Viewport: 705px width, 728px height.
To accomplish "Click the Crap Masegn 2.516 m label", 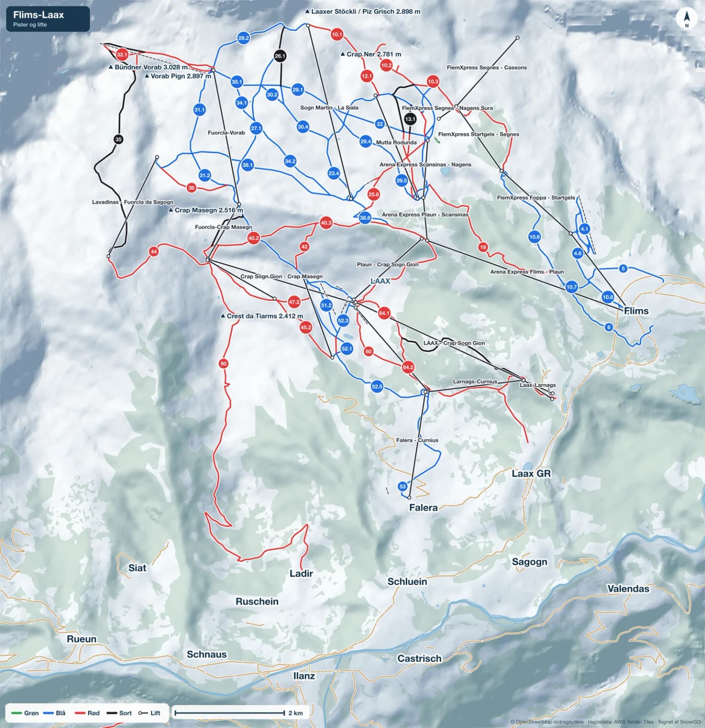I will click(x=206, y=210).
